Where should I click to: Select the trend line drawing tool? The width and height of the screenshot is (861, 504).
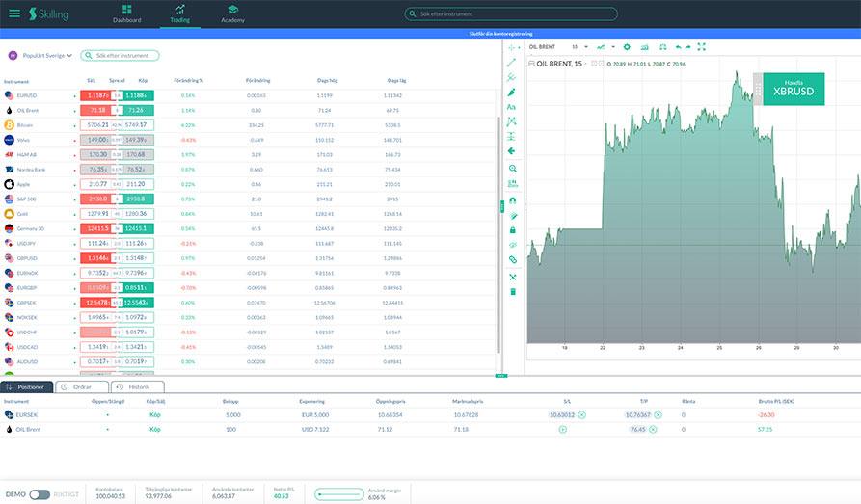tap(511, 63)
